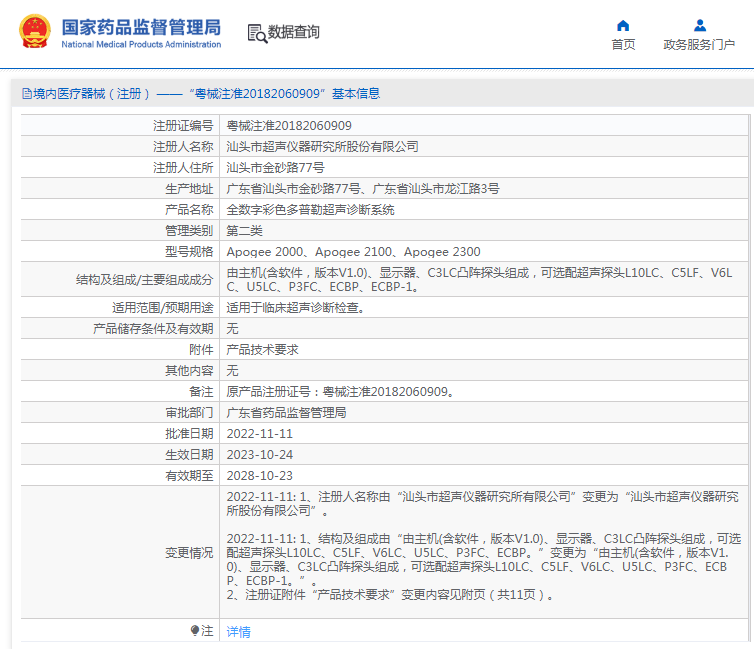Select the line 注册证附件“产品技术要求”变更内容见附页
This screenshot has height=649, width=754.
click(x=390, y=595)
